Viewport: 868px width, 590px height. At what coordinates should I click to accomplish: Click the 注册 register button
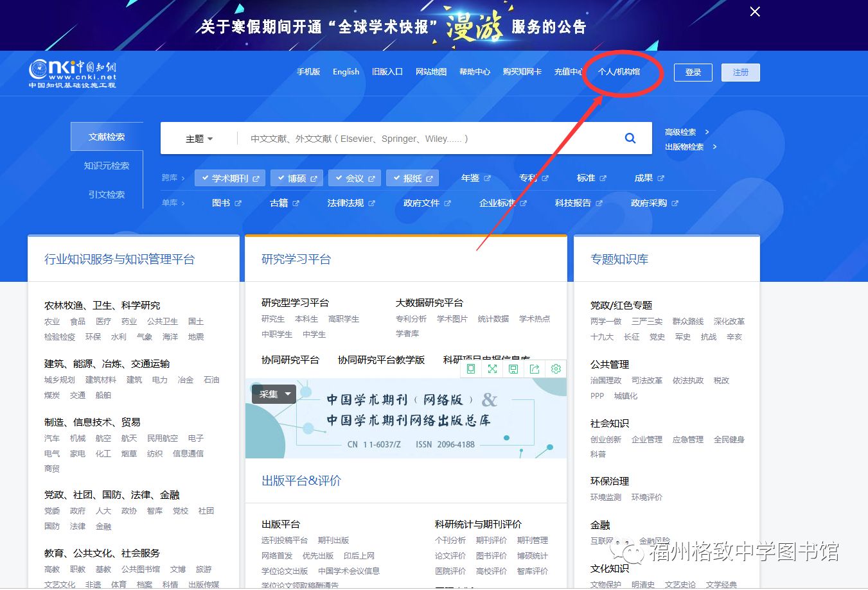coord(741,73)
